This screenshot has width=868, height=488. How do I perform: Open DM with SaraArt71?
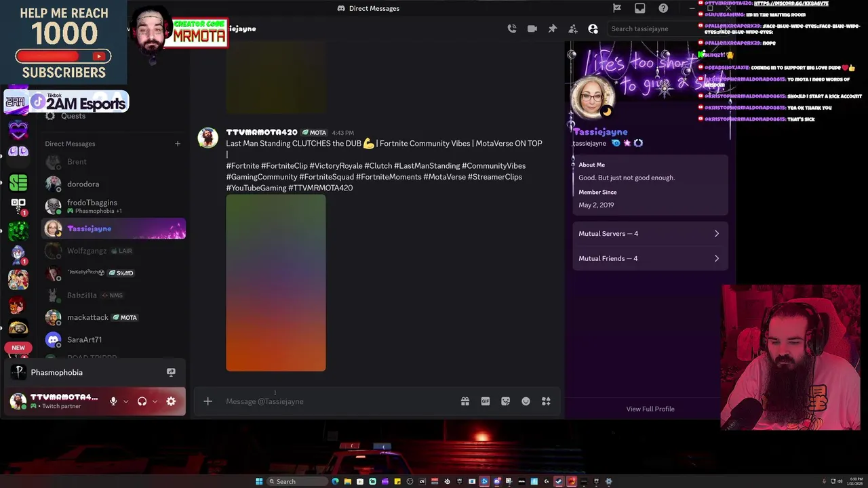click(114, 340)
